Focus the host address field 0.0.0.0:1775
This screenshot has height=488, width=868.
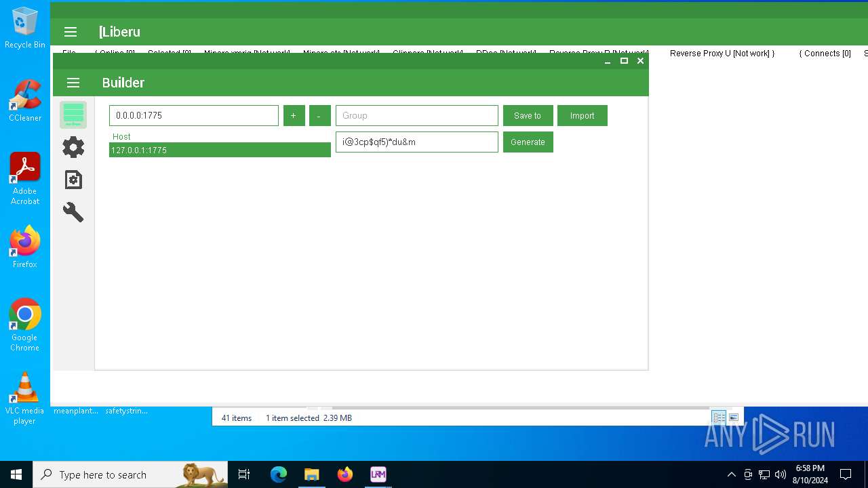(194, 115)
